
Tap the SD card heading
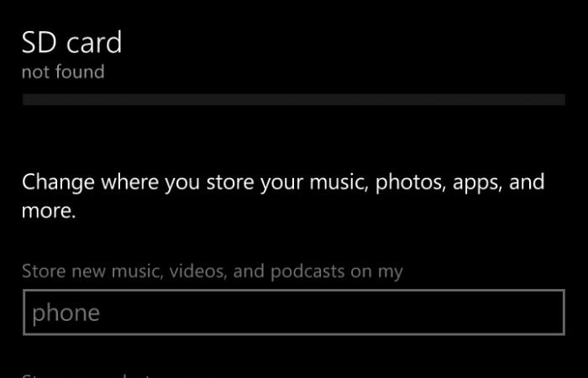(x=71, y=42)
